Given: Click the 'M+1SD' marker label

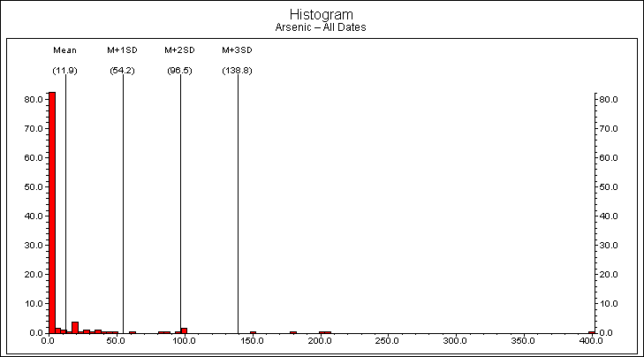Looking at the screenshot, I should tap(122, 50).
